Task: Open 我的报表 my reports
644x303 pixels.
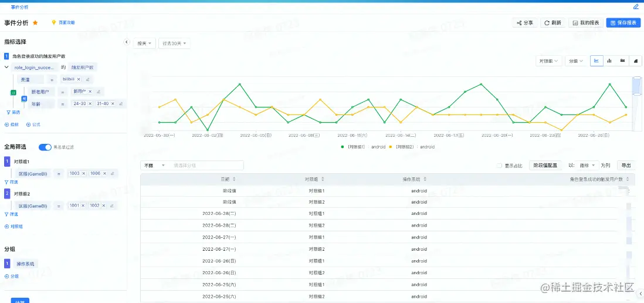Action: 586,23
